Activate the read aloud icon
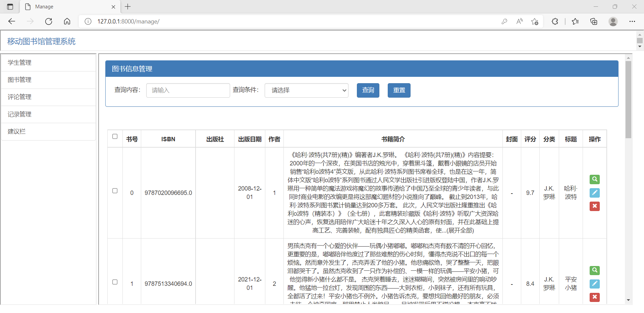Viewport: 644px width, 313px height. pos(520,21)
